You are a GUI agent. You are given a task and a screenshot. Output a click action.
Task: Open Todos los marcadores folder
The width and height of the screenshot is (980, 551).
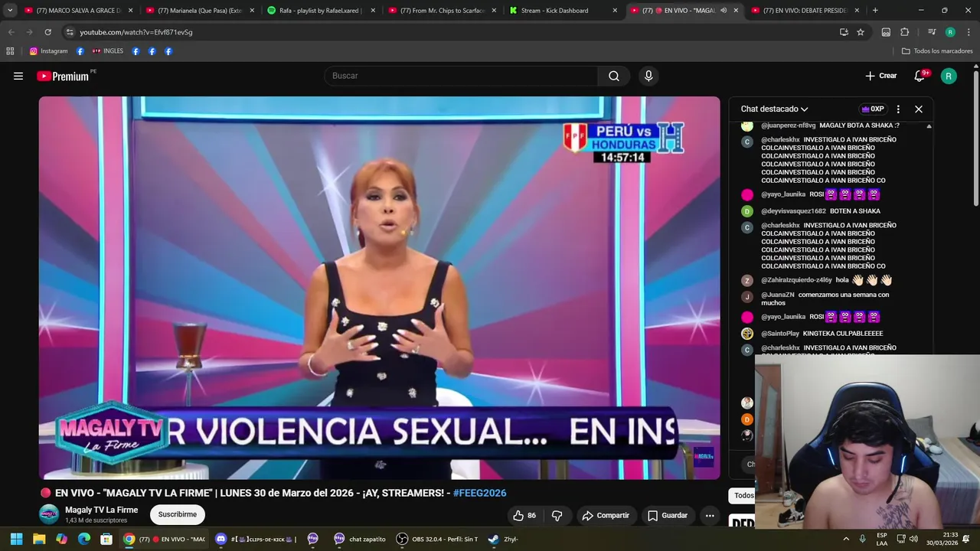(937, 51)
